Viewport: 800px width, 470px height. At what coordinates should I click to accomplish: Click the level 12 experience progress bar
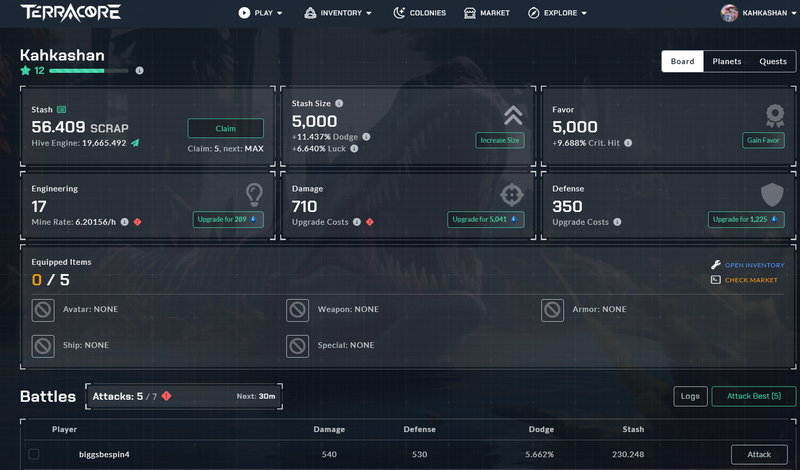coord(90,71)
